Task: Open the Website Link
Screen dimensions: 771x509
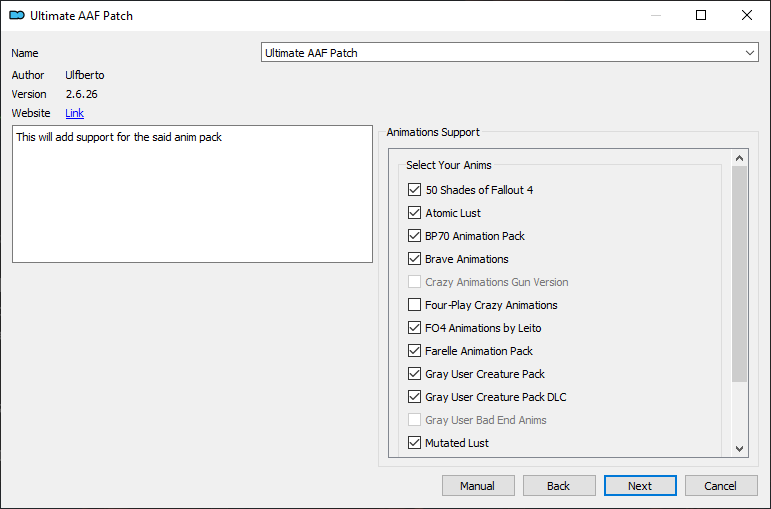Action: click(75, 113)
